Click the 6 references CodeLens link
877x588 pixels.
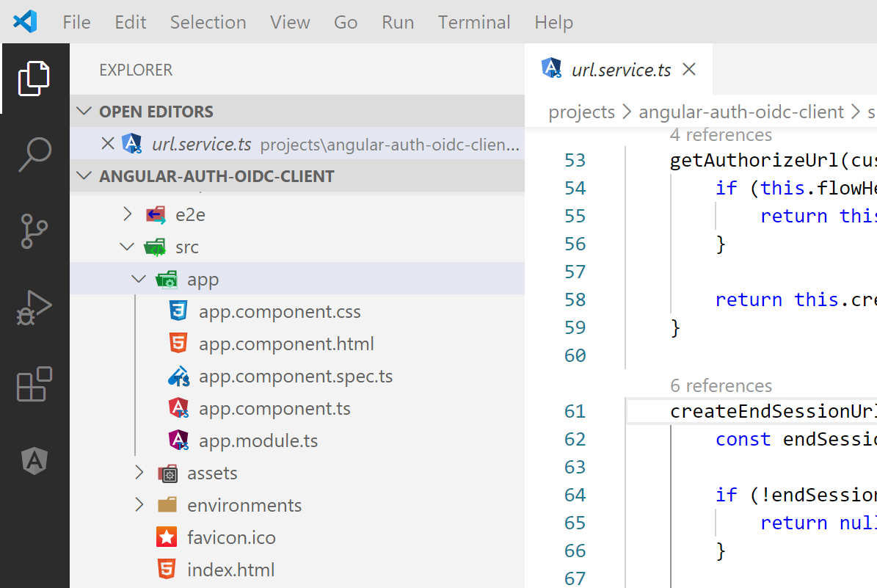tap(721, 385)
